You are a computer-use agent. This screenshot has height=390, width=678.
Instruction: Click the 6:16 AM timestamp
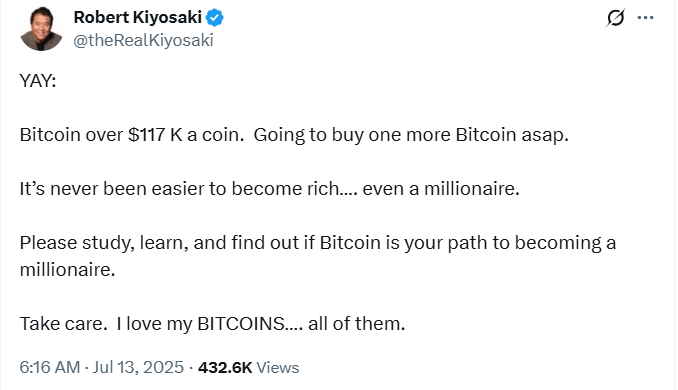50,368
